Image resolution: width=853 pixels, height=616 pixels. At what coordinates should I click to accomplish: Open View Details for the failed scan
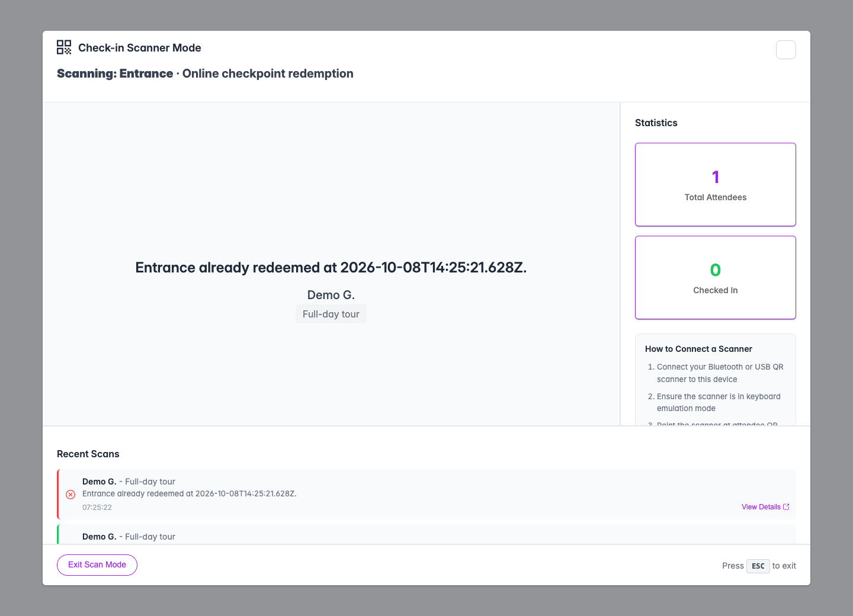(765, 507)
